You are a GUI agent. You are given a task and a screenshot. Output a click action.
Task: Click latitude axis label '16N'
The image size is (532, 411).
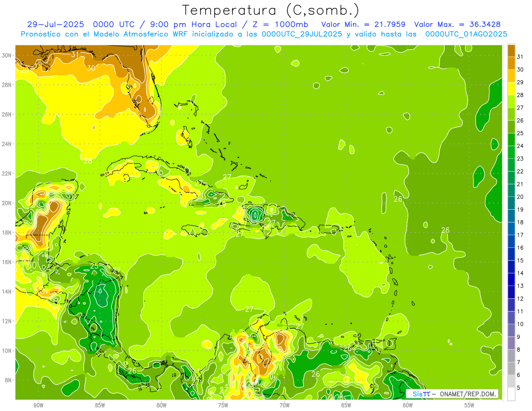pyautogui.click(x=8, y=262)
